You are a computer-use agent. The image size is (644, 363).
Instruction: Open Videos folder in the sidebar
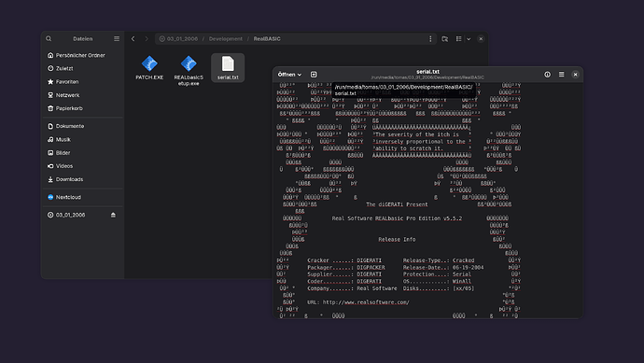point(82,166)
